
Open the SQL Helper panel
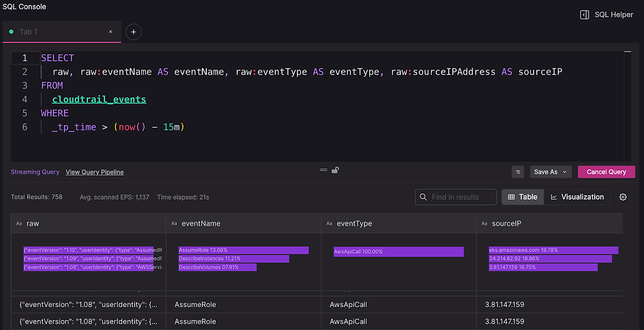[606, 15]
